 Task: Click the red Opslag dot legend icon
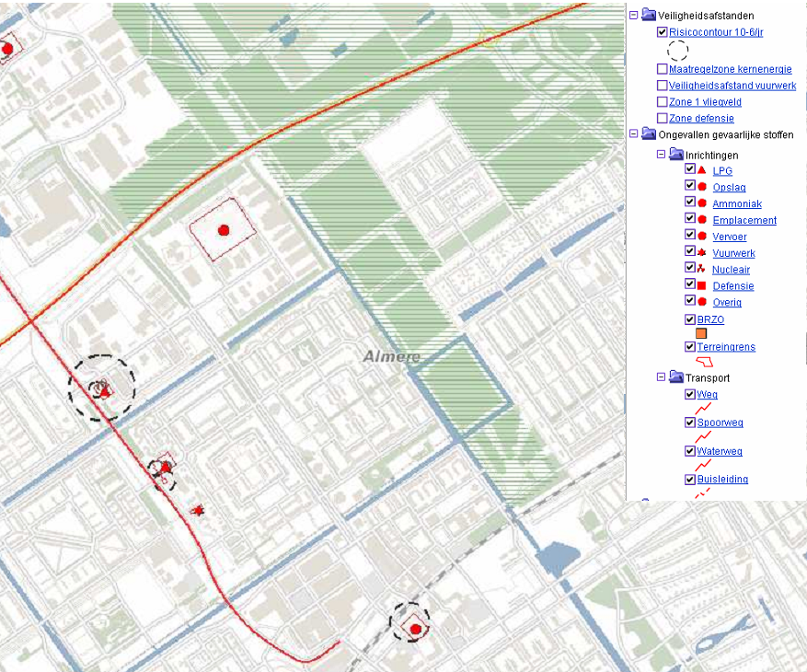(x=702, y=186)
